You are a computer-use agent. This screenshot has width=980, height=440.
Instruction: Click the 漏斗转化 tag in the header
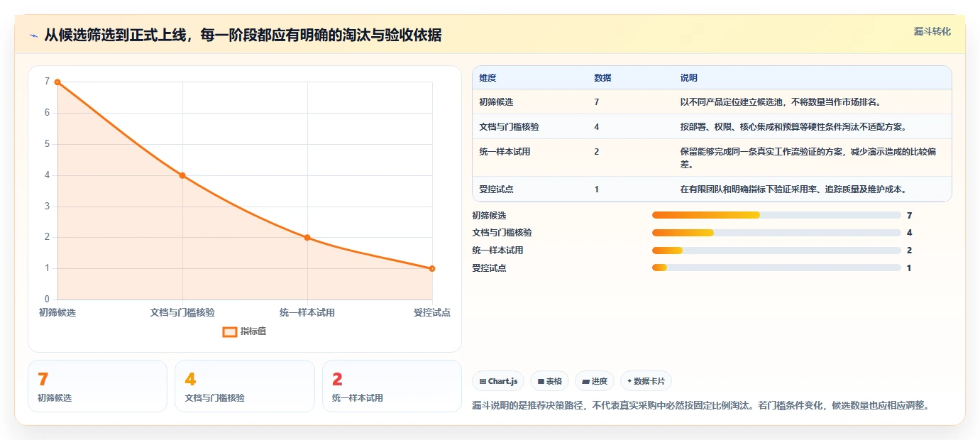[932, 31]
